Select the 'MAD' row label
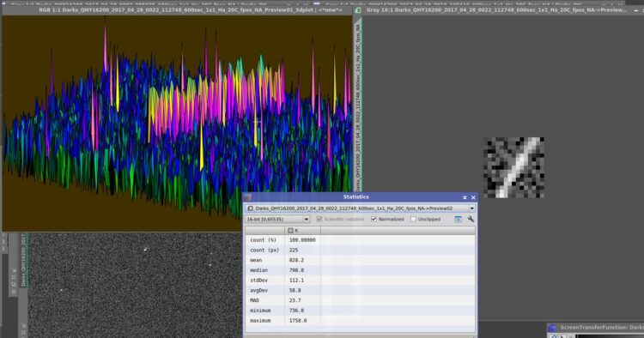Viewport: 644px width, 338px height. point(254,300)
